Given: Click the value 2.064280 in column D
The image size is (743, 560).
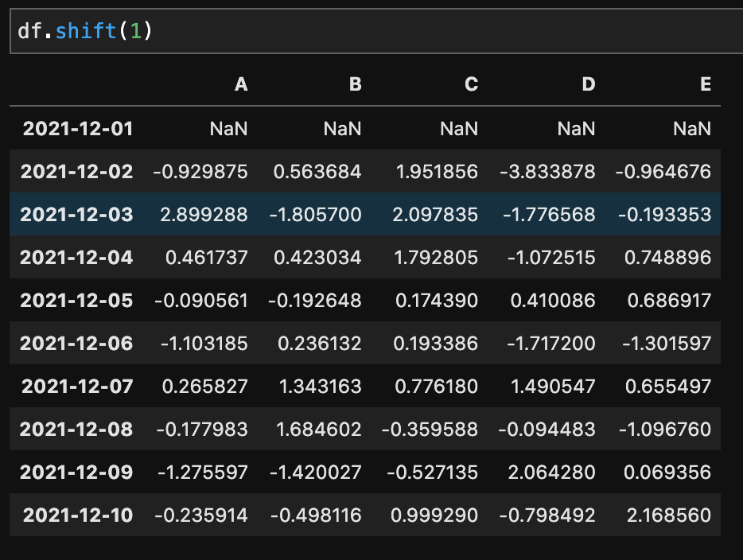Looking at the screenshot, I should click(551, 472).
